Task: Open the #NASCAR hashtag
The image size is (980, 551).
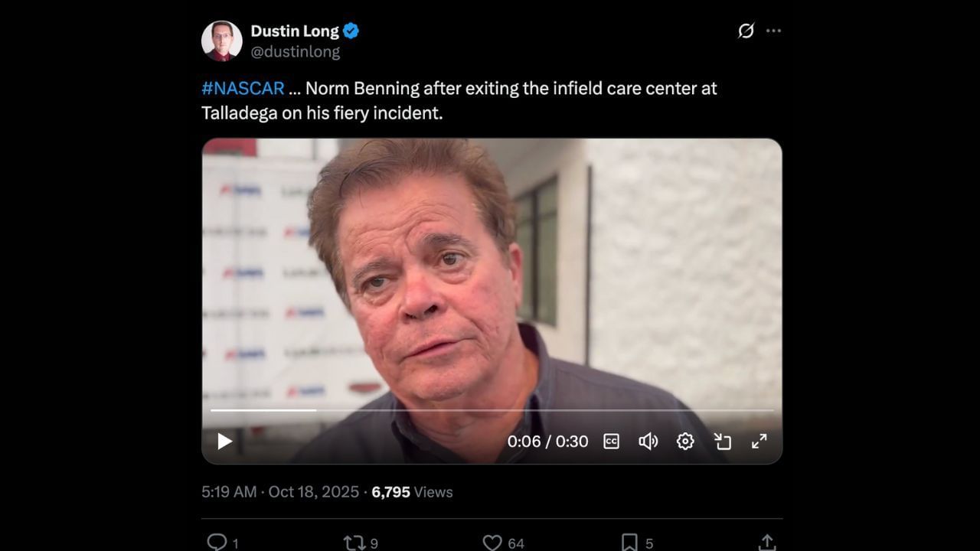Action: point(243,88)
